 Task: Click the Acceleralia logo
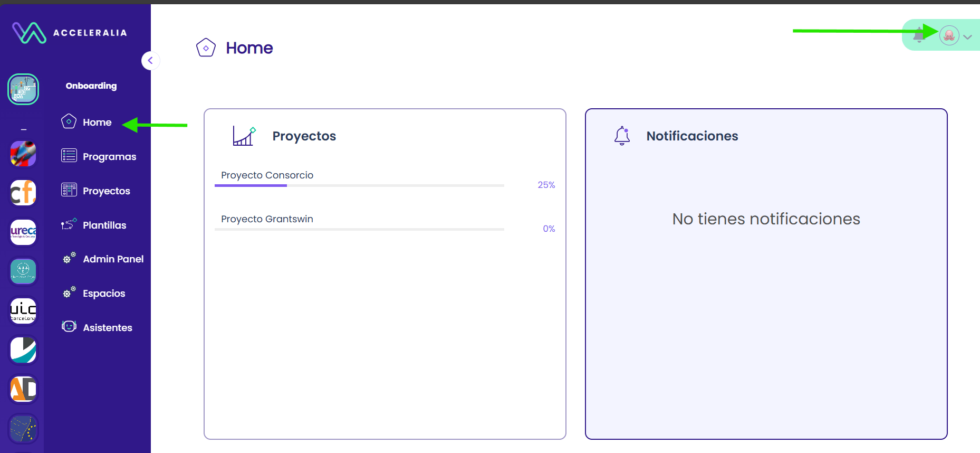click(x=70, y=33)
